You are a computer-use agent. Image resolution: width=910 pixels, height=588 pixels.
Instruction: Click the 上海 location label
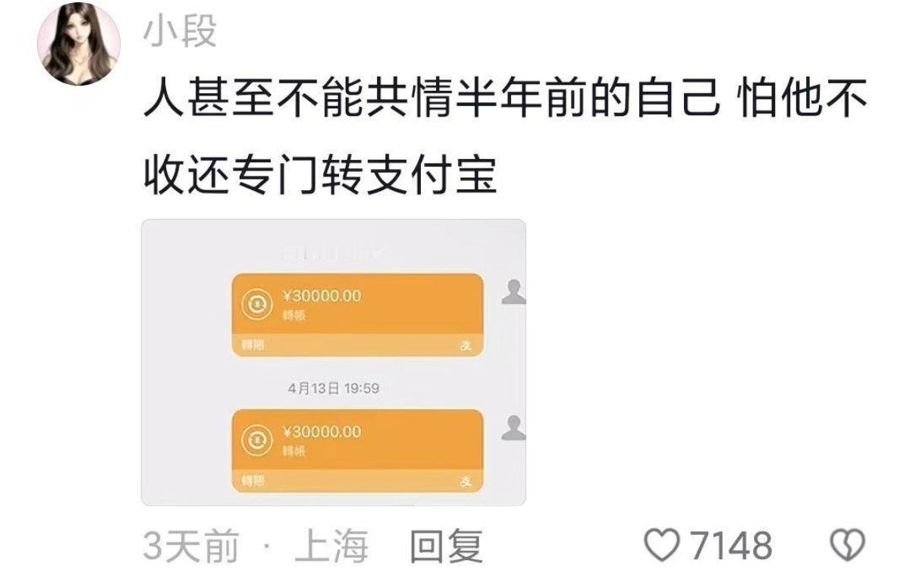coord(331,546)
